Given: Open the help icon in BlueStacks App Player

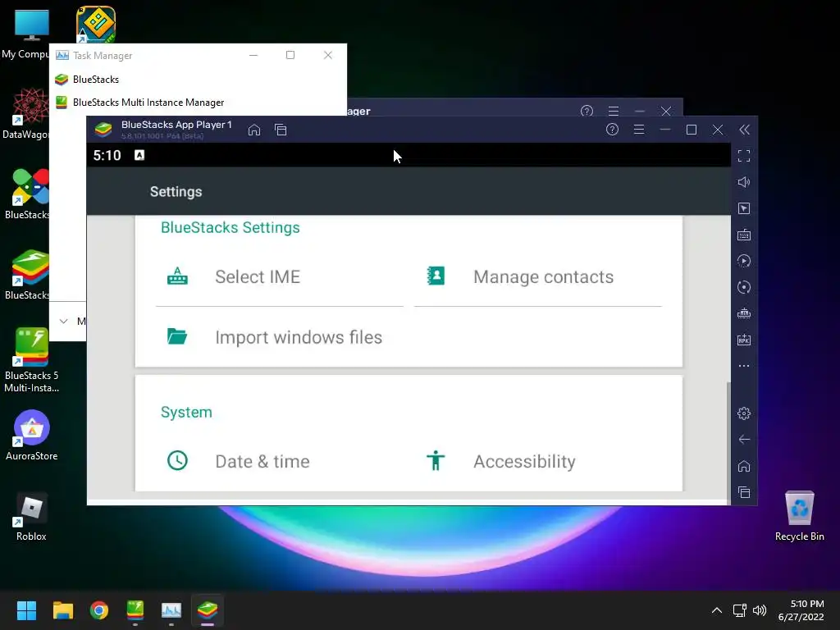Looking at the screenshot, I should point(612,130).
